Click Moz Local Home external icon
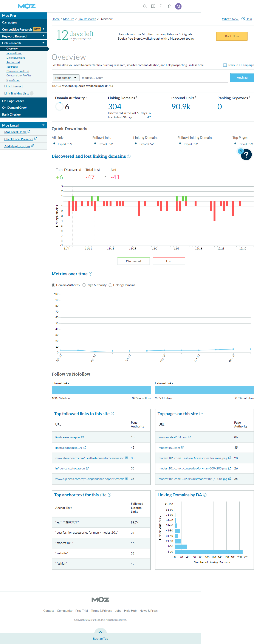The width and height of the screenshot is (254, 644). [29, 132]
